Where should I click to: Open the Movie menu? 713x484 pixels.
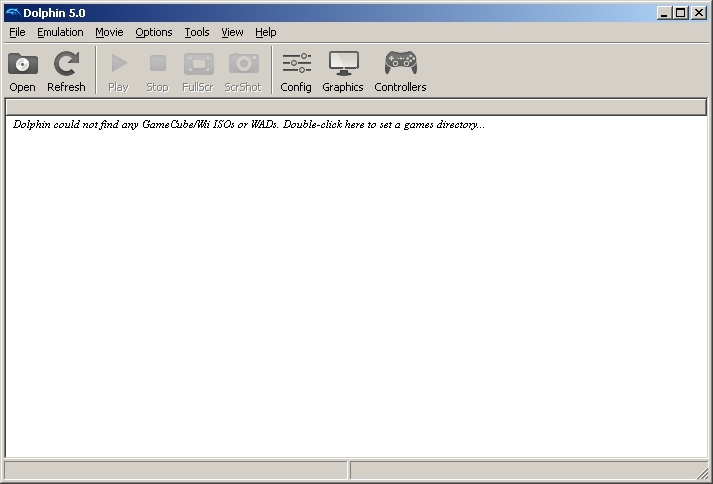[x=109, y=32]
